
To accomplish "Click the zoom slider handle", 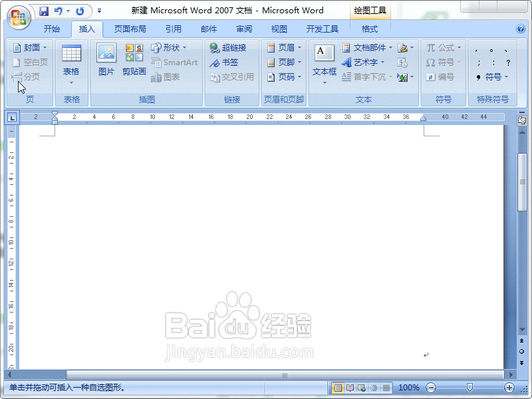I will (x=469, y=387).
